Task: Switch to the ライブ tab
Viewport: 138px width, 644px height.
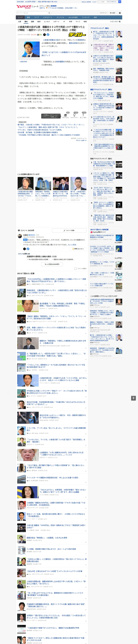Action: point(37,17)
